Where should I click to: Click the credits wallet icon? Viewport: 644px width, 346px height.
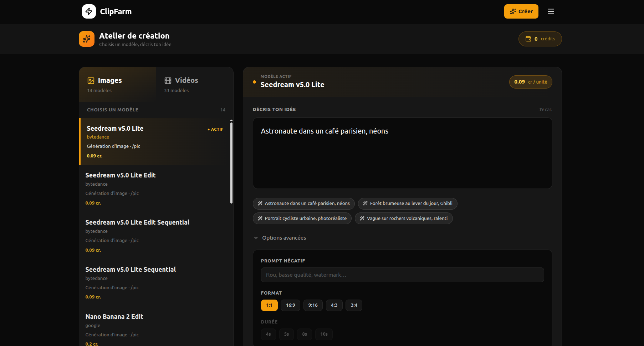528,39
